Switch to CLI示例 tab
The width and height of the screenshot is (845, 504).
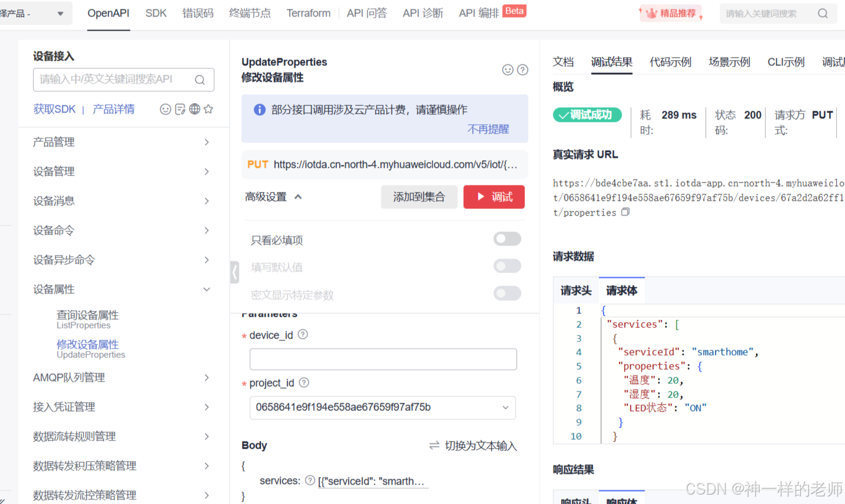tap(786, 62)
